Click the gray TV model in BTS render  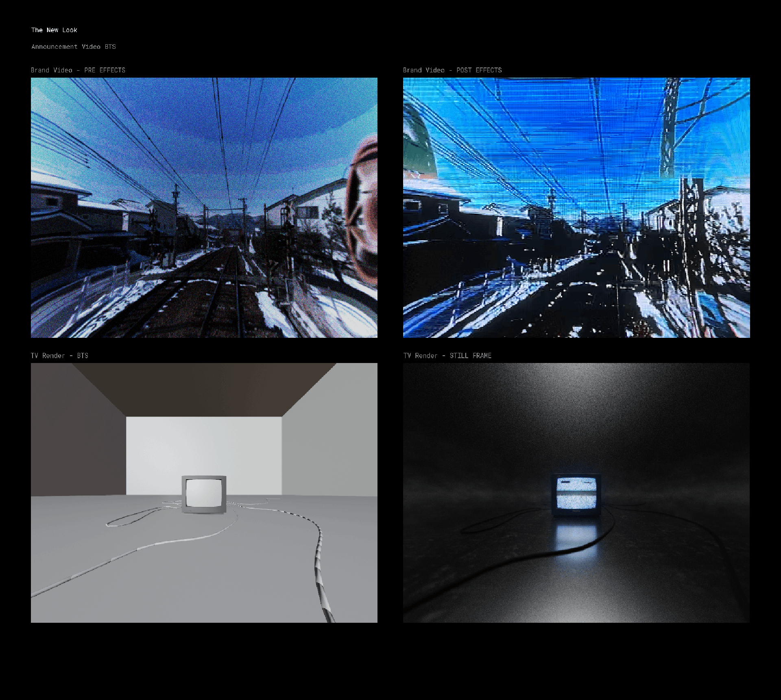pyautogui.click(x=204, y=494)
